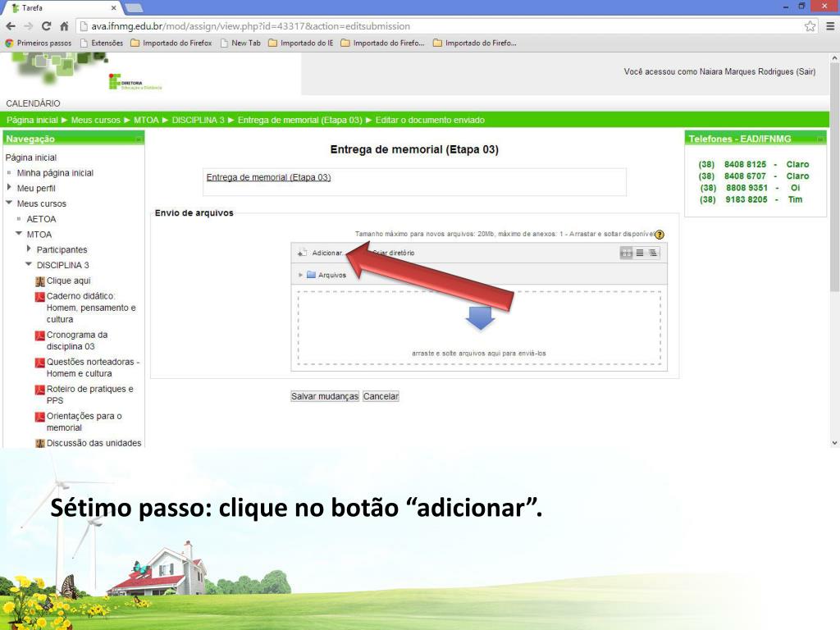
Task: Click the Sair logout link
Action: click(806, 72)
